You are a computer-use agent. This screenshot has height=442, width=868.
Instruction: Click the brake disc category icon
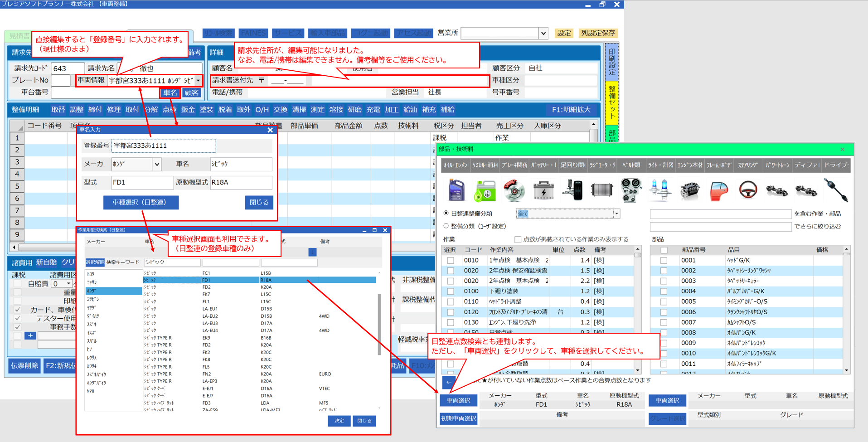tap(514, 190)
